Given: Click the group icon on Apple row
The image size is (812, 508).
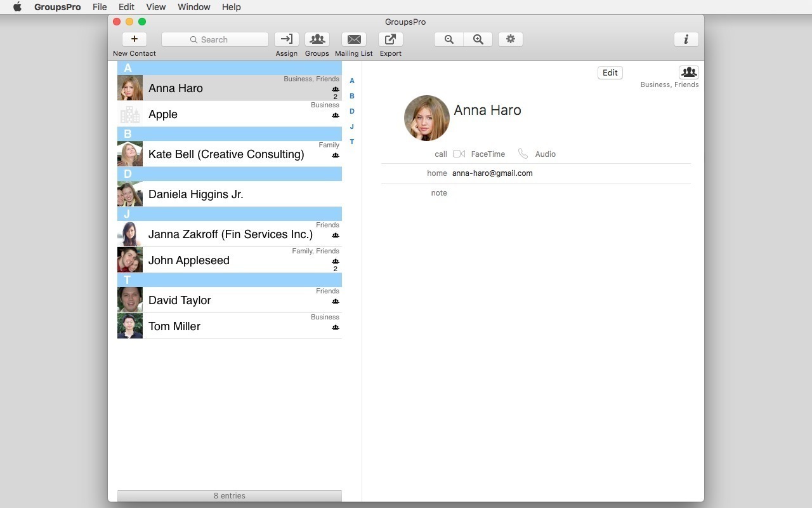Looking at the screenshot, I should pyautogui.click(x=336, y=115).
